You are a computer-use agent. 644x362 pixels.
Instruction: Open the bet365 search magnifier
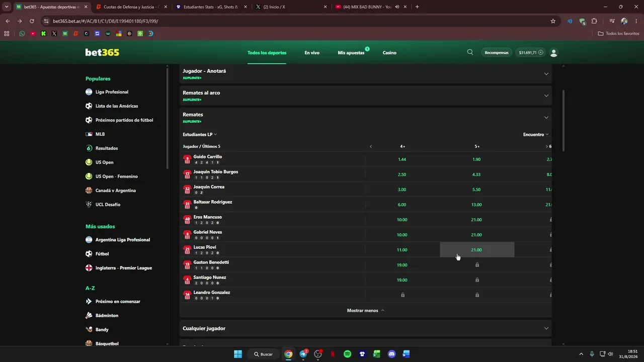point(470,52)
